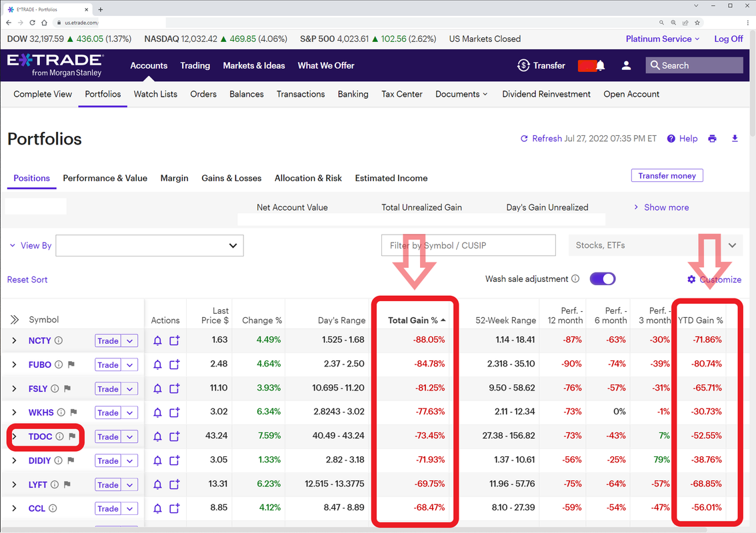Sort by YTD Gain % column
Image resolution: width=756 pixels, height=533 pixels.
coord(701,320)
